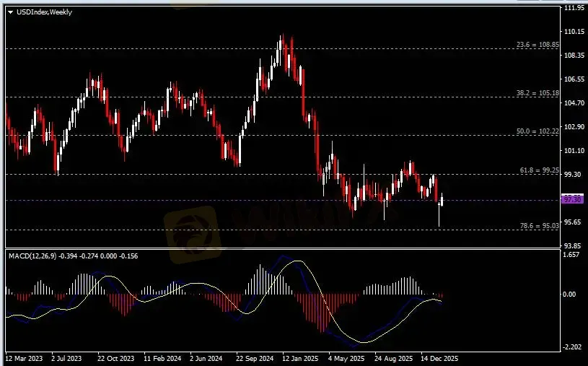This screenshot has height=366, width=588.
Task: Select the 78.6 = 95.03 Fibonacci label
Action: [539, 226]
